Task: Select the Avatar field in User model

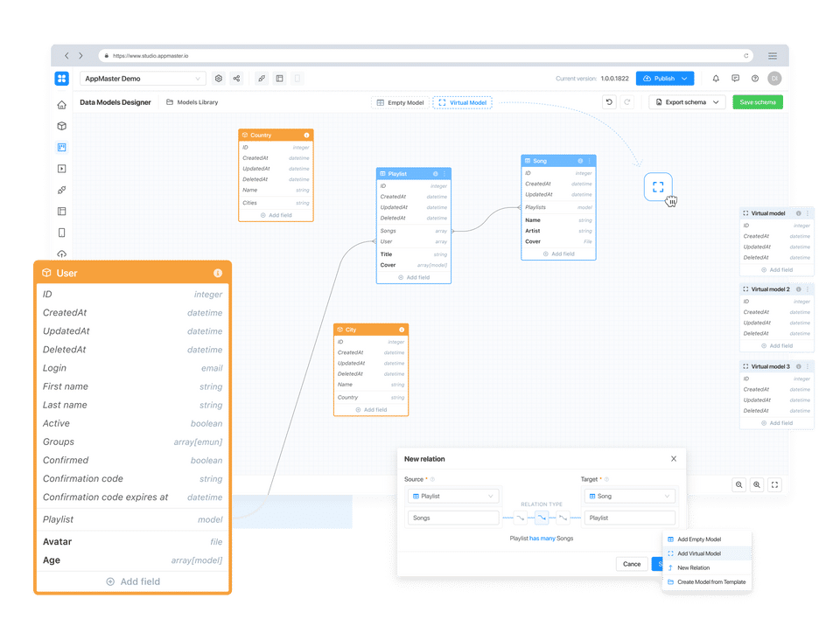Action: [x=132, y=541]
